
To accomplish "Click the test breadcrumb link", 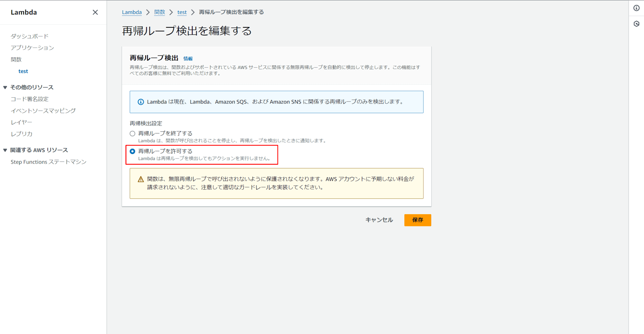I will (182, 12).
